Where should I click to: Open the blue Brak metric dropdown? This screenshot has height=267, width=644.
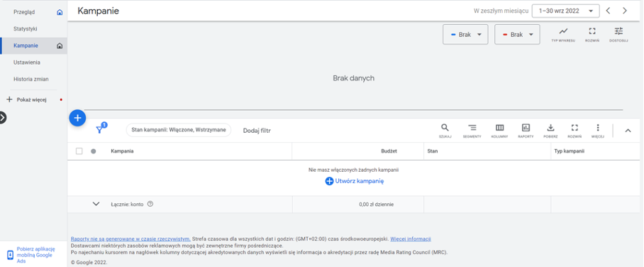point(465,35)
